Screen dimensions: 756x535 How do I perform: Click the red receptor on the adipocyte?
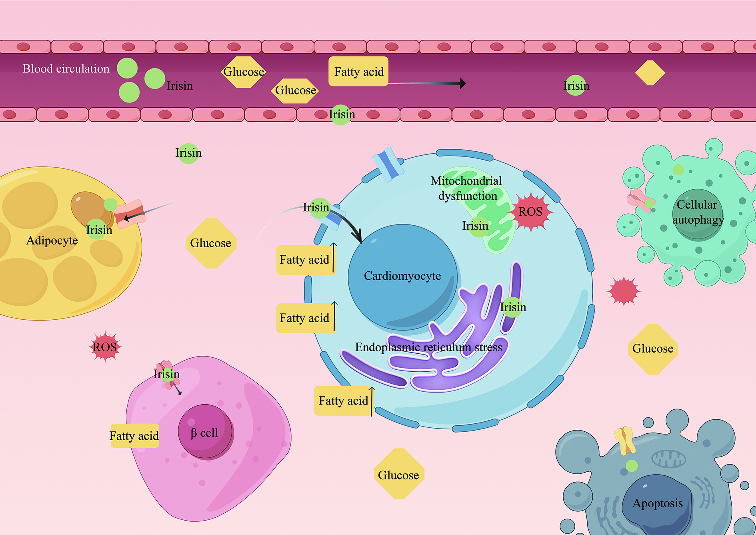point(130,214)
